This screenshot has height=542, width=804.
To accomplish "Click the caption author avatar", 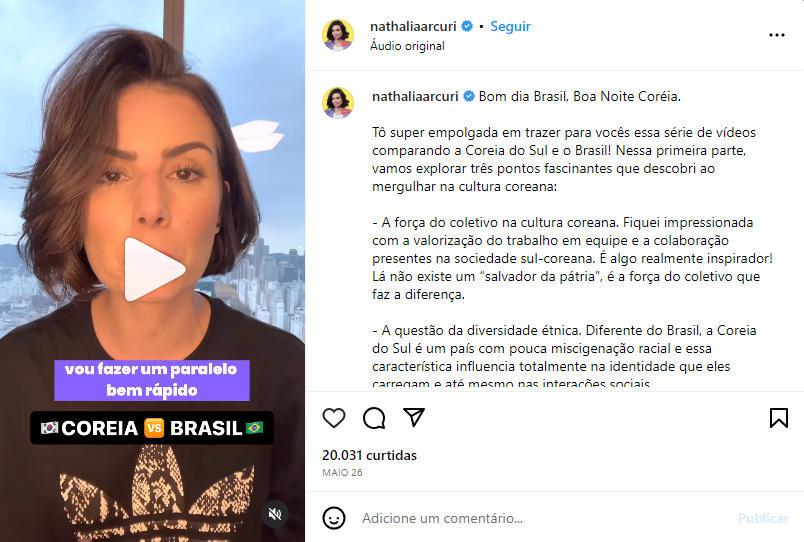I will coord(338,103).
